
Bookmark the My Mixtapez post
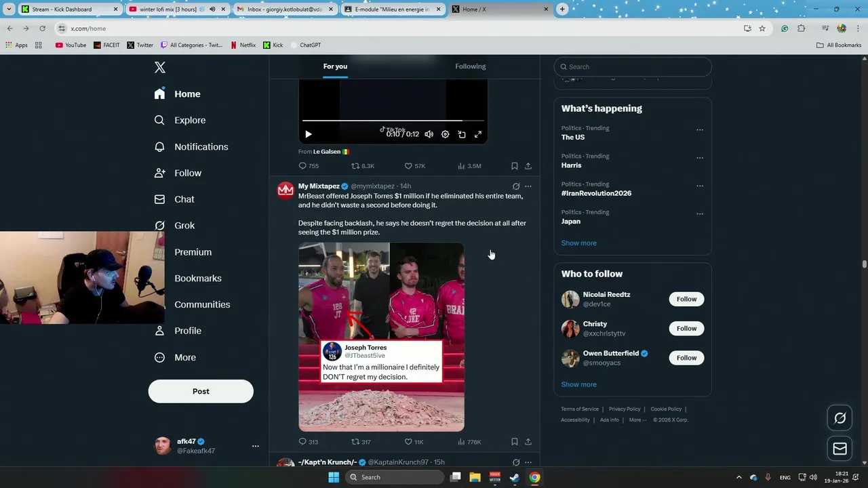tap(515, 442)
